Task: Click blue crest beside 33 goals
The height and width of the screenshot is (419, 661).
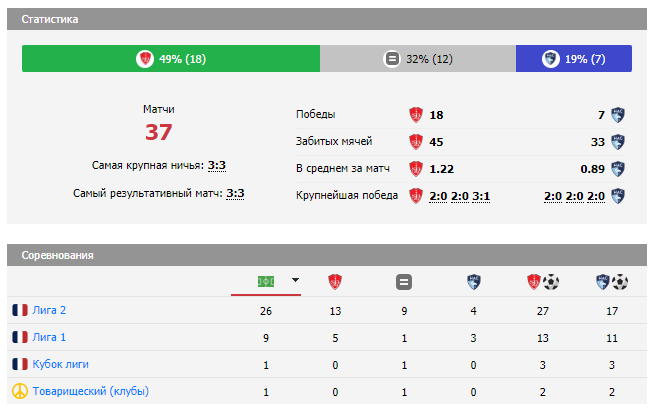Action: point(619,141)
